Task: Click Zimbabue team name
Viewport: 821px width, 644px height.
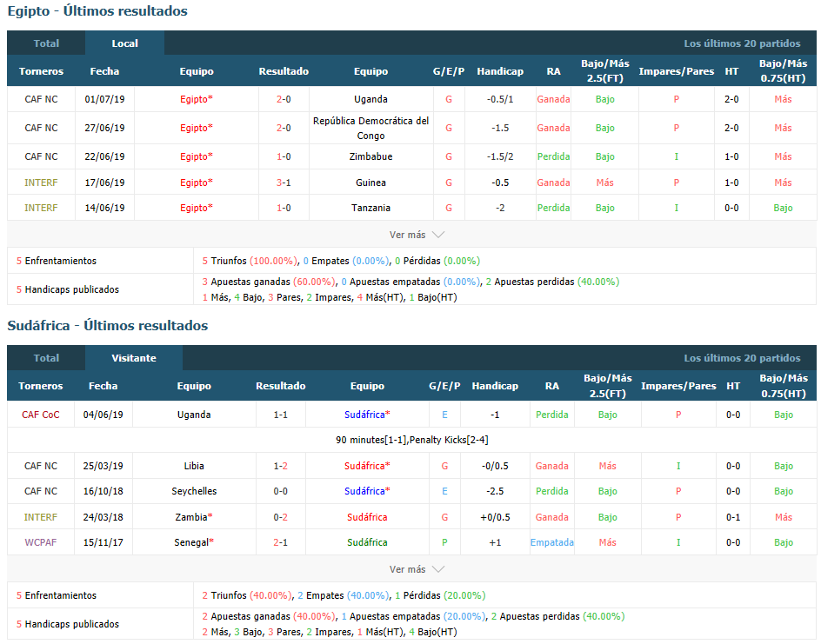Action: (370, 156)
